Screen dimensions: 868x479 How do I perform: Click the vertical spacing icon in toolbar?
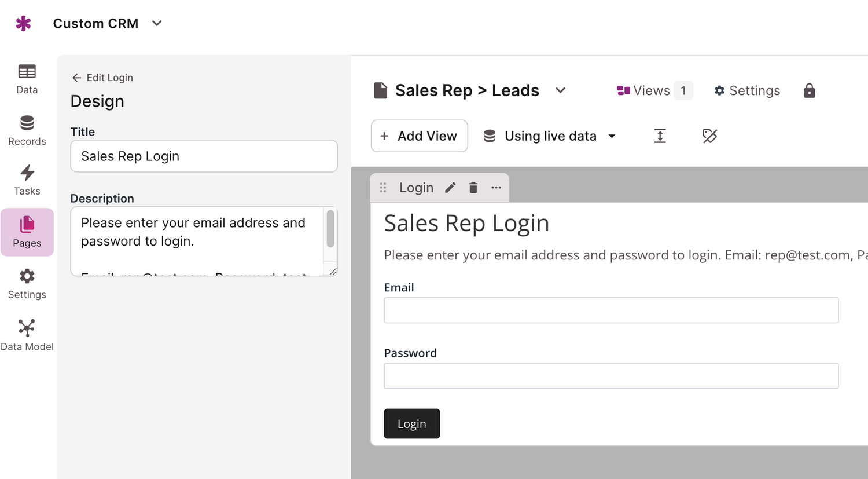click(660, 136)
